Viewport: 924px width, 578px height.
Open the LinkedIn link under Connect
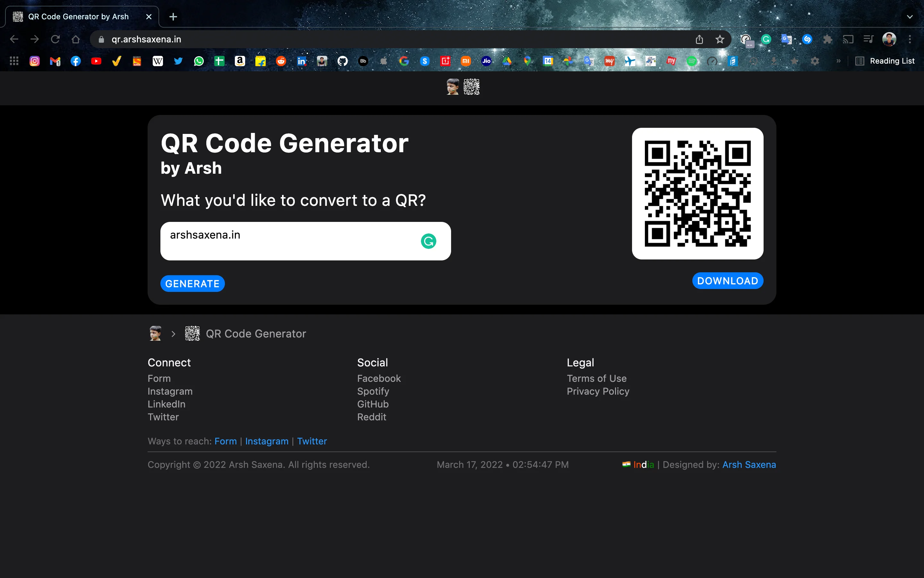(167, 404)
